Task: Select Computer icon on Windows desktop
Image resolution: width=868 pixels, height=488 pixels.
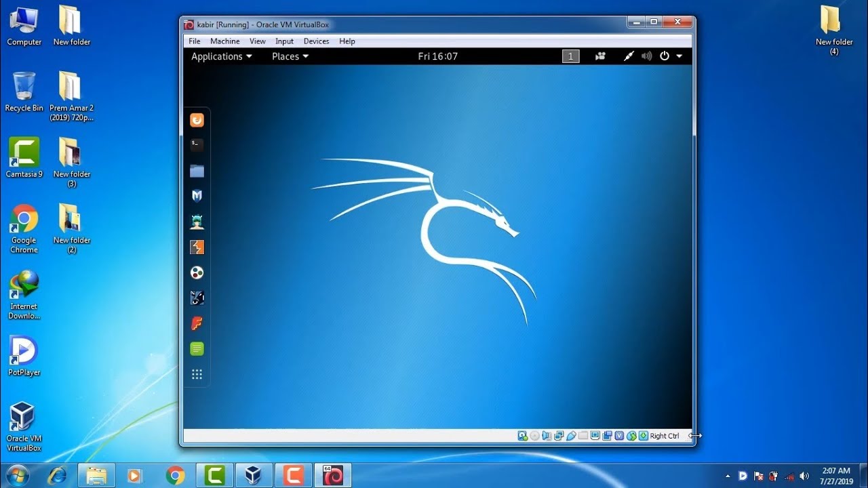Action: click(x=24, y=26)
